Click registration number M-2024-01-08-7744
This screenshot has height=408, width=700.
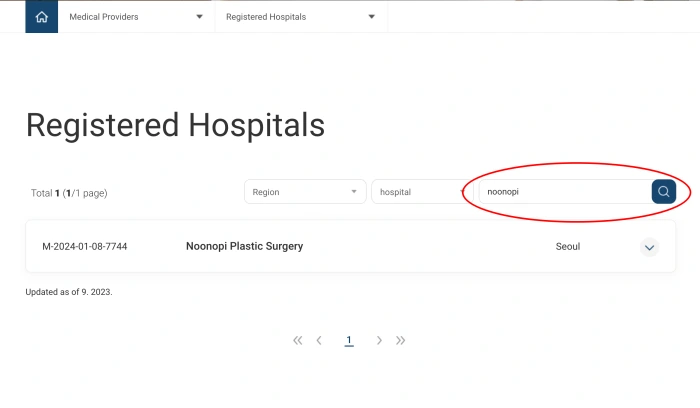[84, 246]
